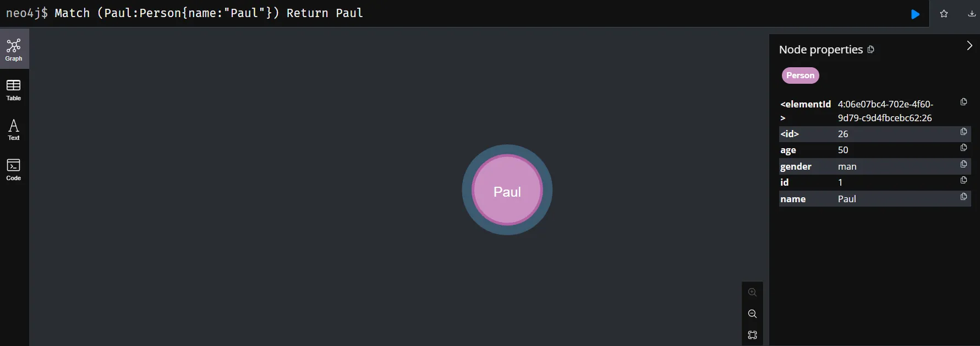
Task: Zoom in on the graph
Action: point(752,293)
